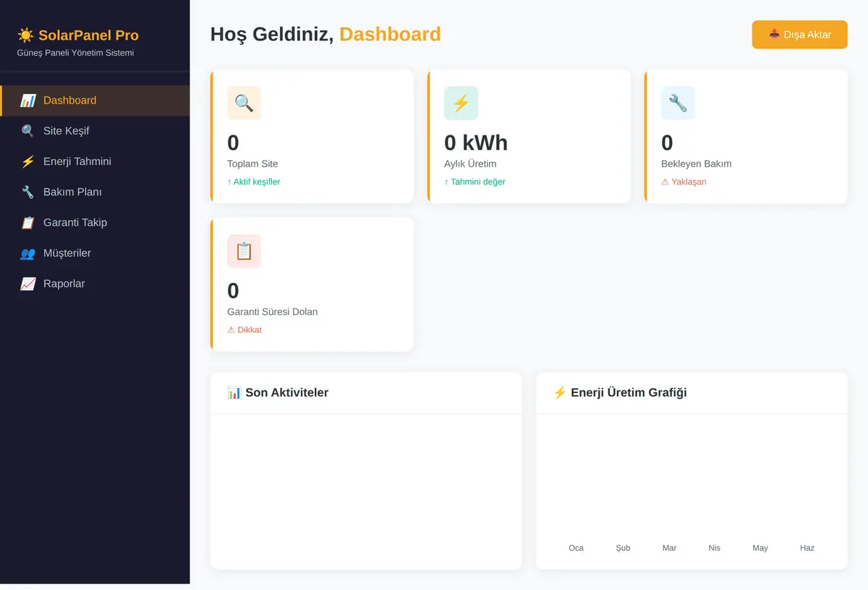Image resolution: width=868 pixels, height=590 pixels.
Task: Click the Garanti Takip clipboard icon in sidebar
Action: point(27,222)
